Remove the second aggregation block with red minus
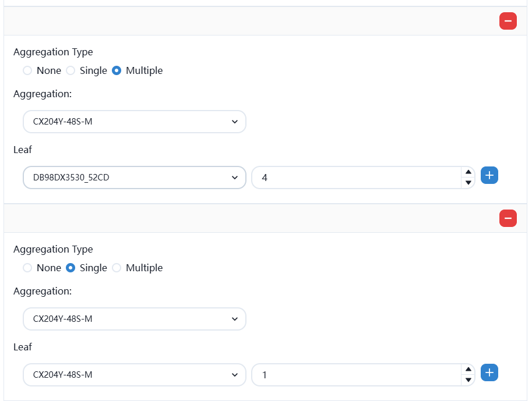The height and width of the screenshot is (401, 532). point(508,218)
